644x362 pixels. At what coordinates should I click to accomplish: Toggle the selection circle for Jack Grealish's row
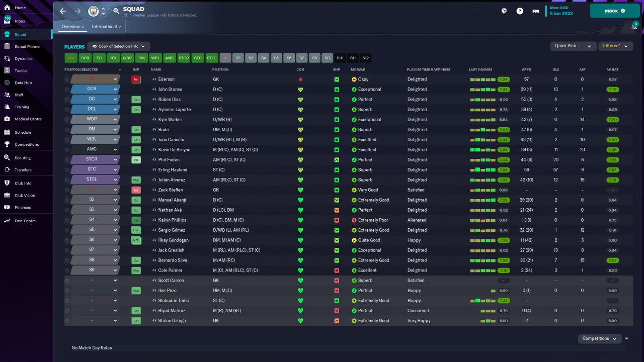[x=67, y=250]
